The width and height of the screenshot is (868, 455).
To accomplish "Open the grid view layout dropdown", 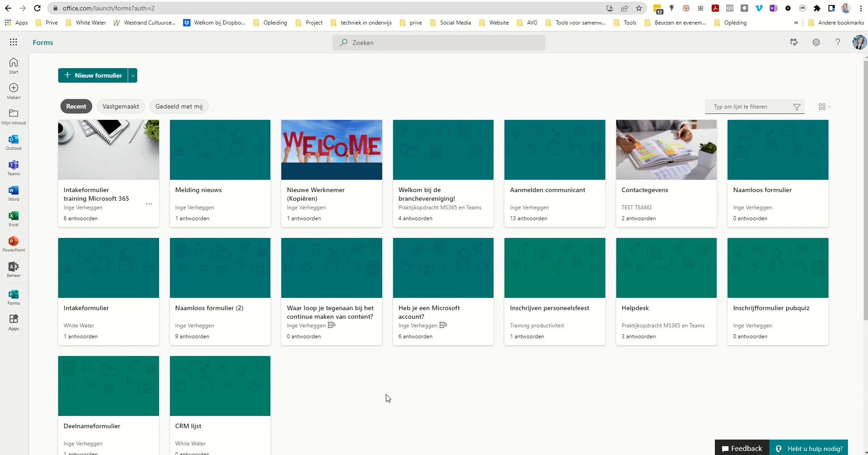I will coord(824,107).
